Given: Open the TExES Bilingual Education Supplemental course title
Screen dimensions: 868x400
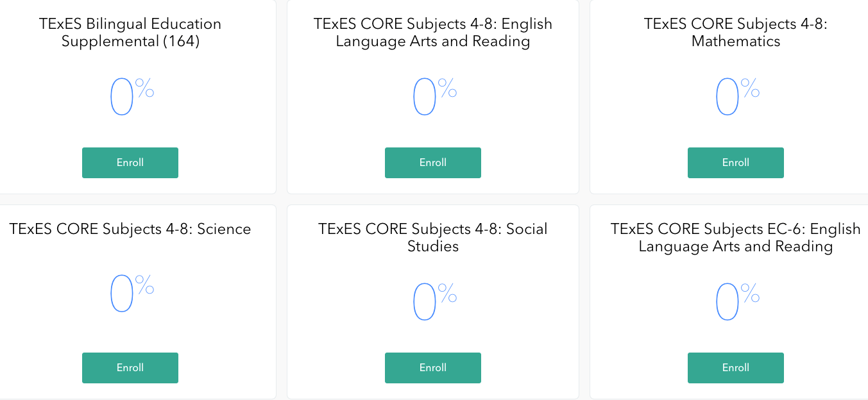Looking at the screenshot, I should 130,32.
